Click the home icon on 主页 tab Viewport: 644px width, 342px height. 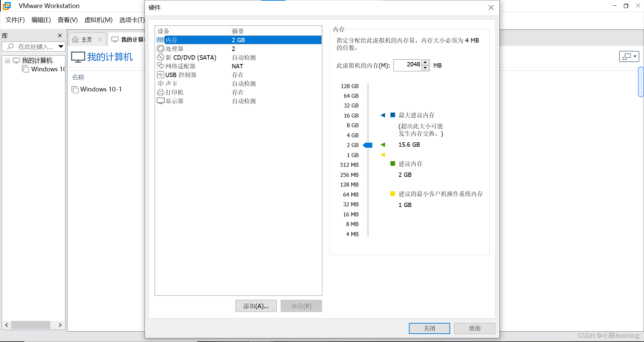coord(75,40)
